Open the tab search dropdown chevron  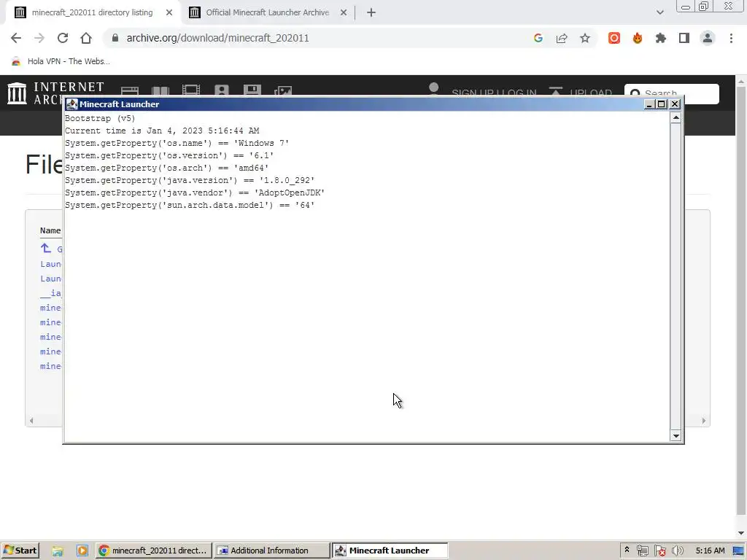pos(659,13)
